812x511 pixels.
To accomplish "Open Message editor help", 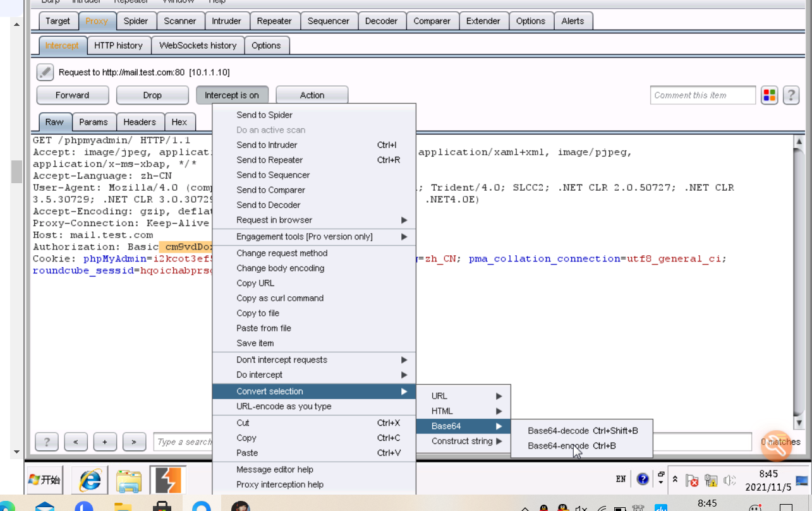I will 314,469.
